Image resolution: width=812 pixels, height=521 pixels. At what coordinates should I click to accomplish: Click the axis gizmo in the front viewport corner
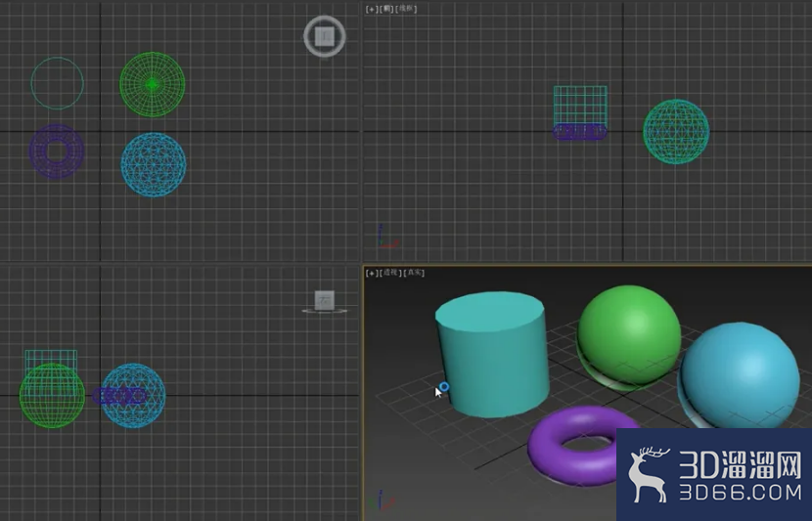tap(387, 237)
